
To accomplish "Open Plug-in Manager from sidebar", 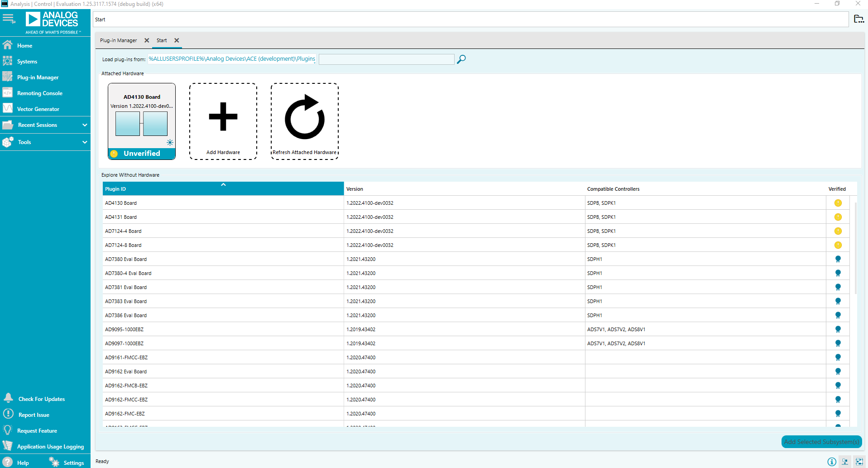I will coord(38,77).
